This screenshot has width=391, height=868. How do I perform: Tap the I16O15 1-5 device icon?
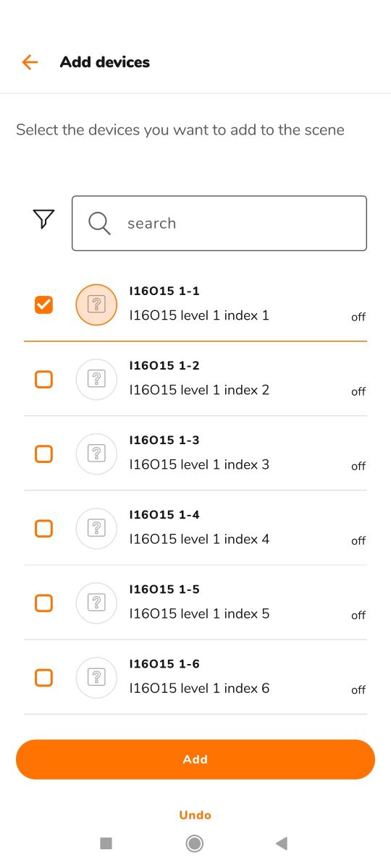coord(96,603)
